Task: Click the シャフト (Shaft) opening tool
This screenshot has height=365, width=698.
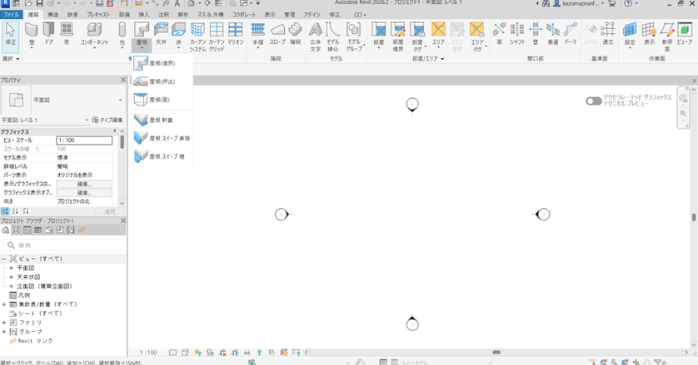Action: [x=517, y=34]
